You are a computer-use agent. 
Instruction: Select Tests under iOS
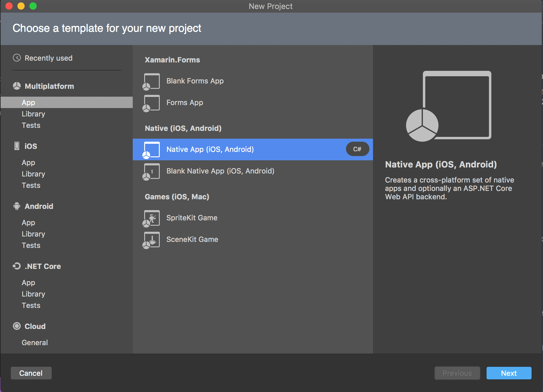click(x=31, y=185)
